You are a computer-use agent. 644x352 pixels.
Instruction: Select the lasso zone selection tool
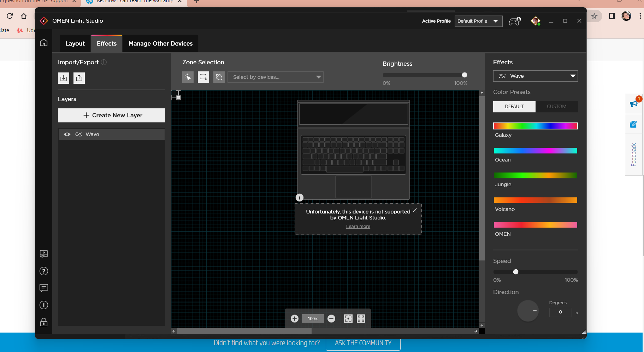219,77
